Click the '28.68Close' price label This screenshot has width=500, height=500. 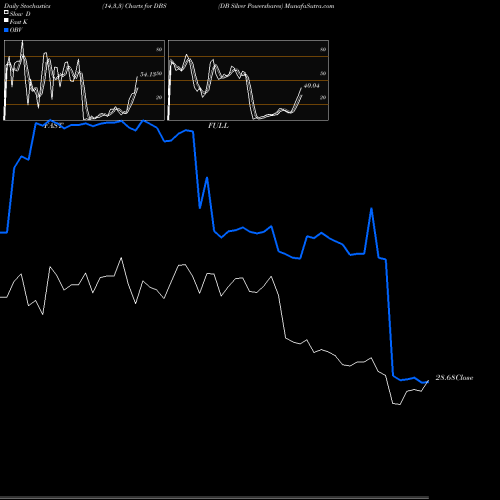[x=454, y=378]
